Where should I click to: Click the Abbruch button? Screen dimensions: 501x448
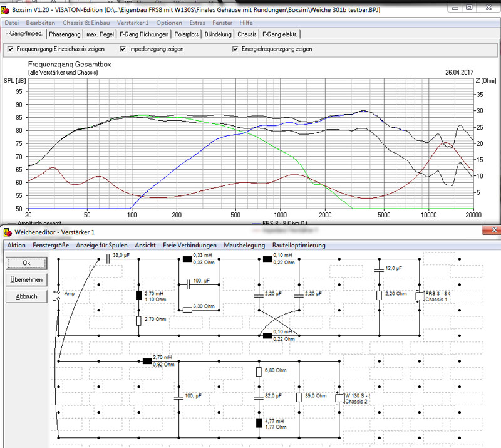pos(26,296)
